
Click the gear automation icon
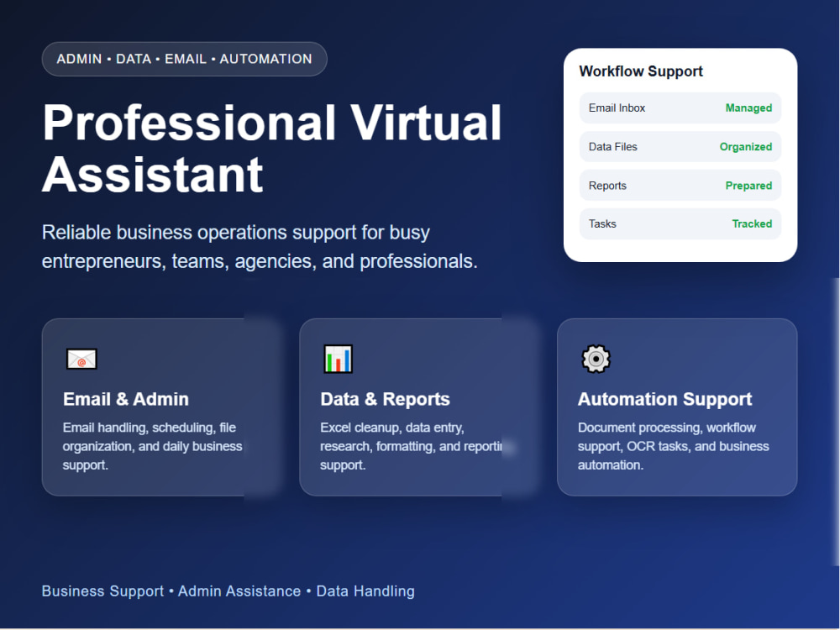[x=596, y=359]
